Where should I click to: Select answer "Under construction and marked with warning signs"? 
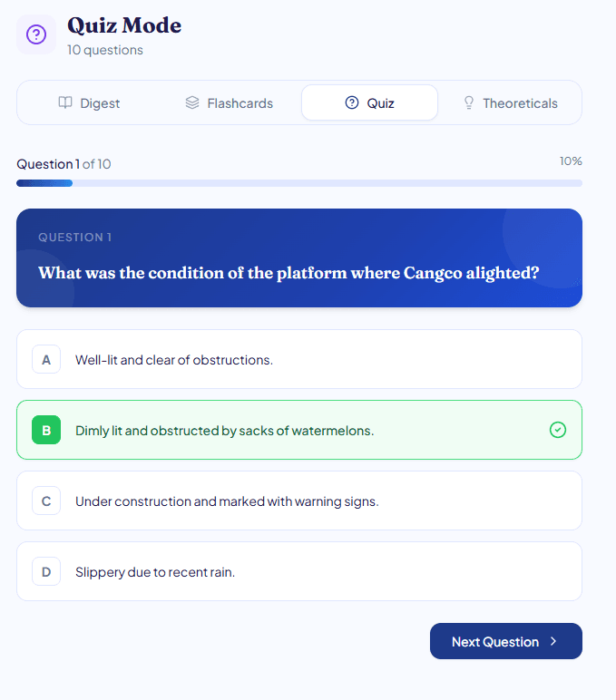pos(227,501)
